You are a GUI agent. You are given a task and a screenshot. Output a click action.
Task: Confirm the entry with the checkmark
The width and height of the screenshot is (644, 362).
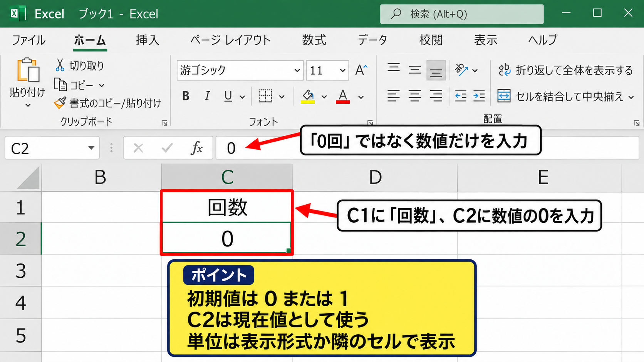167,148
